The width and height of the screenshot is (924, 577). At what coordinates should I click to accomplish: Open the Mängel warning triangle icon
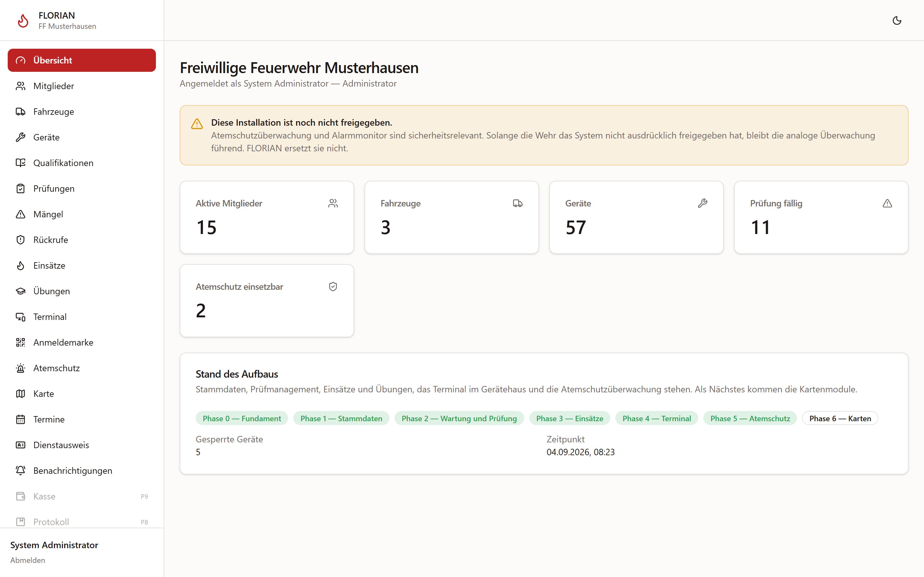tap(21, 214)
